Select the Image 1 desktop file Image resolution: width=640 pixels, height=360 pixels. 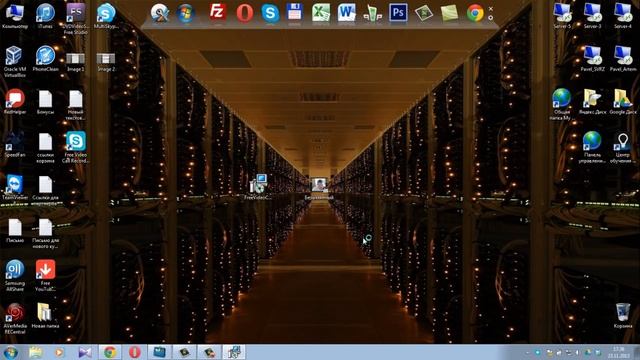coord(76,62)
